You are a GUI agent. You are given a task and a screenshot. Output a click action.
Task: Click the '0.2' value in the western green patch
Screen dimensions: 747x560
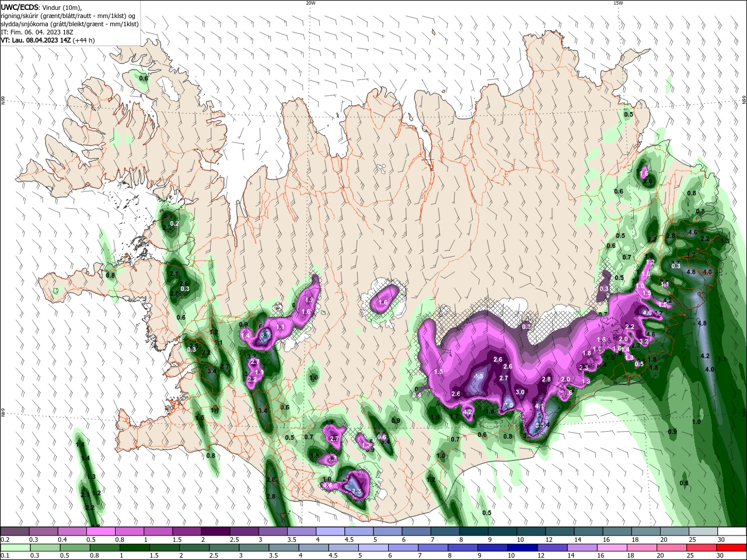[x=174, y=224]
